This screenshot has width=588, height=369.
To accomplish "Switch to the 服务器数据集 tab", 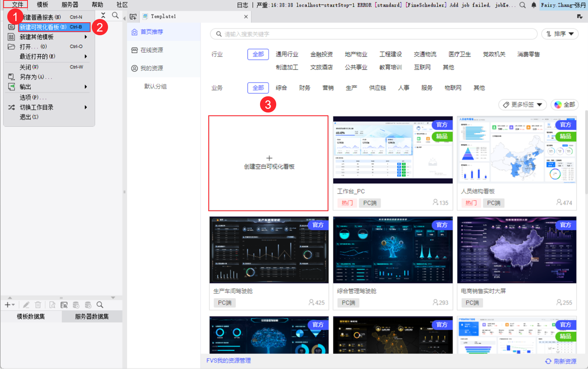I will pos(92,316).
